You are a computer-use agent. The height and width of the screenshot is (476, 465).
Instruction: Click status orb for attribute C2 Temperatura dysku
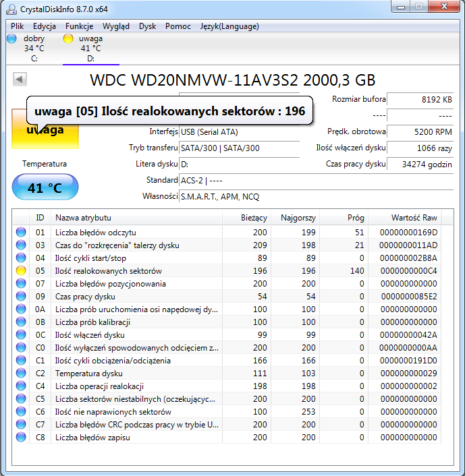(21, 373)
